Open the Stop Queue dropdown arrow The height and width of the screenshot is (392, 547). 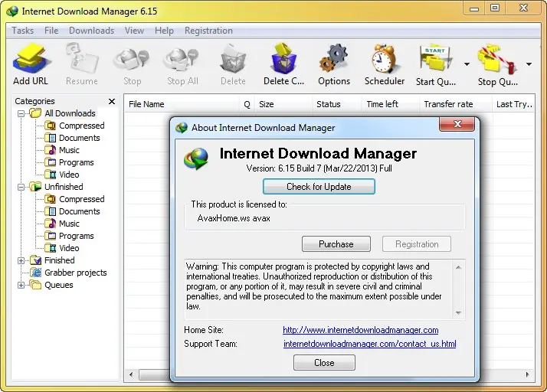point(529,64)
